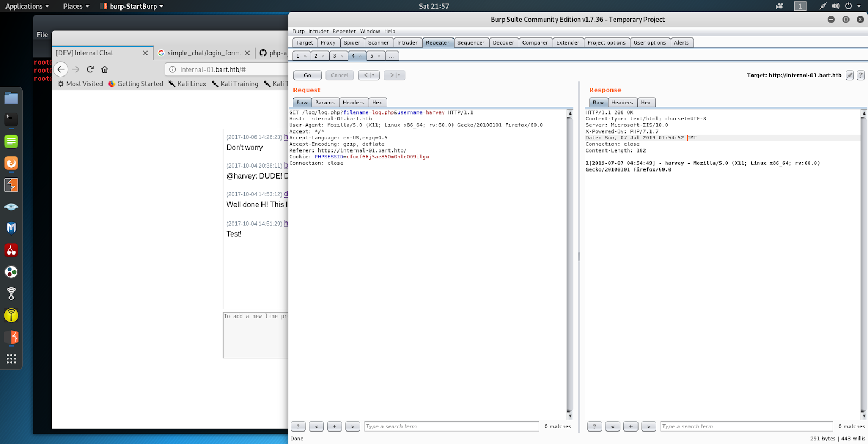Open the Intruder menu in menu bar
The height and width of the screenshot is (444, 868).
coord(318,31)
